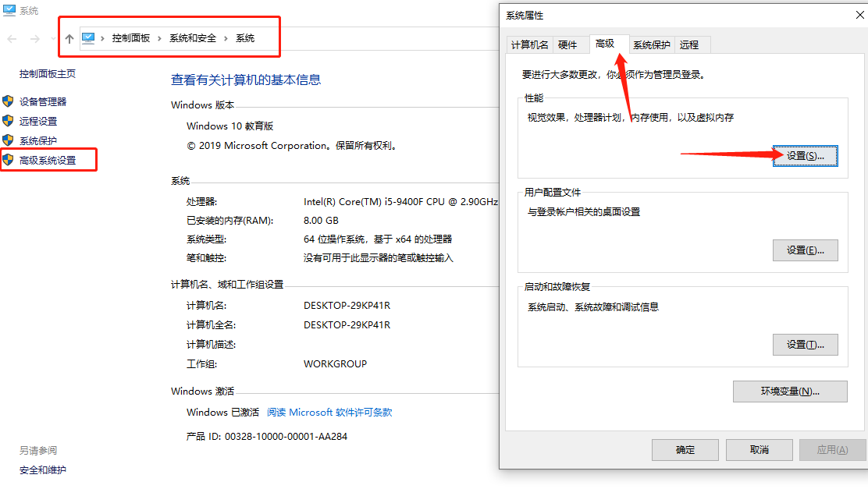Click the back navigation arrow

[x=12, y=38]
